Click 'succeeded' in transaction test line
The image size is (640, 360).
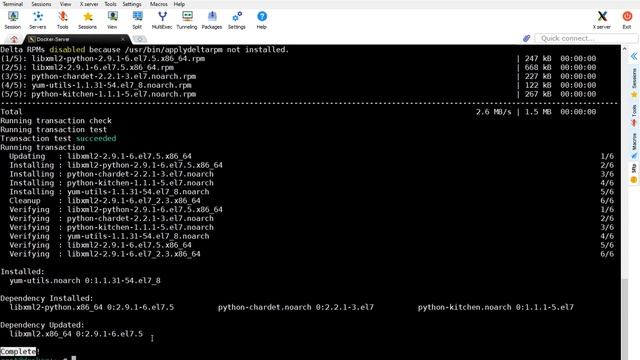pyautogui.click(x=96, y=138)
